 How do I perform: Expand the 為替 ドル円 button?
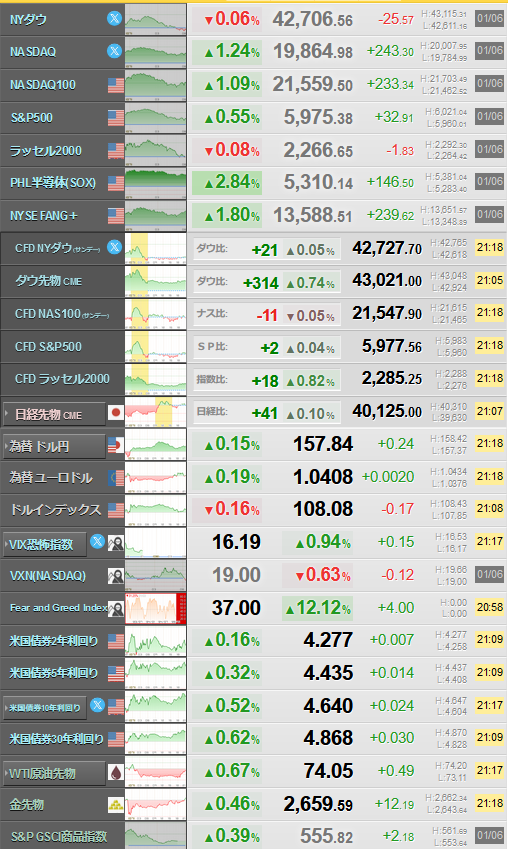(54, 446)
